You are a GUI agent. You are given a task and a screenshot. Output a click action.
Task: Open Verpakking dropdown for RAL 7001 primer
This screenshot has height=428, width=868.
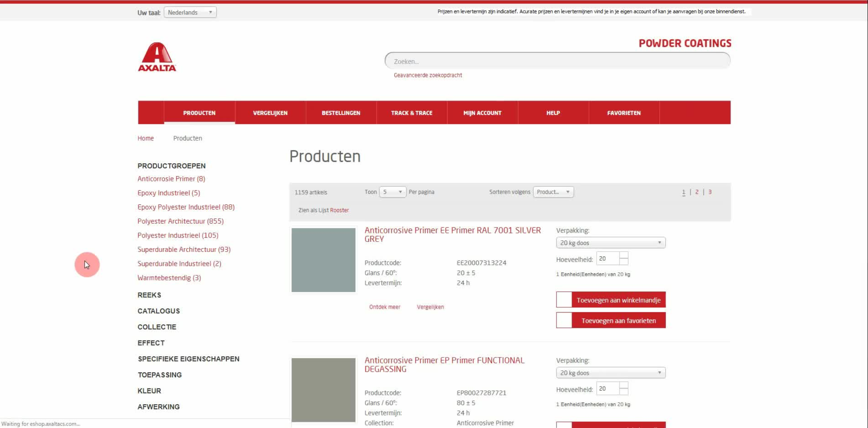pyautogui.click(x=611, y=243)
